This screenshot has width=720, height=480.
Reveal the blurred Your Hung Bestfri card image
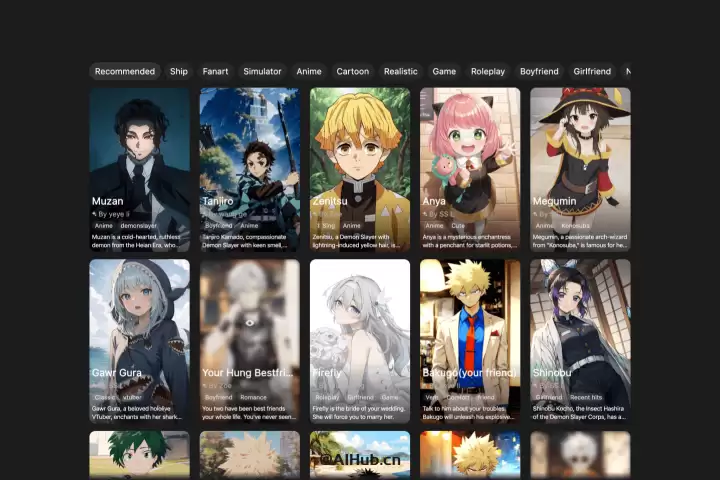[x=249, y=323]
